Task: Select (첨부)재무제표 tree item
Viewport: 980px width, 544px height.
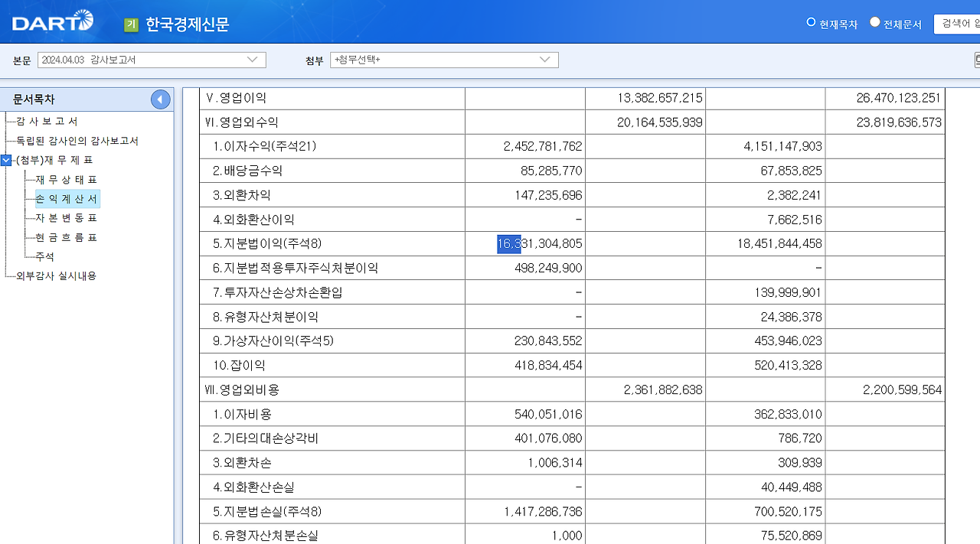Action: point(54,160)
